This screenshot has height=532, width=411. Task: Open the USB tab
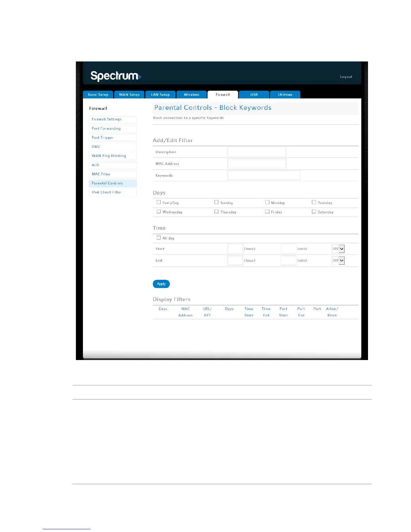pos(254,95)
